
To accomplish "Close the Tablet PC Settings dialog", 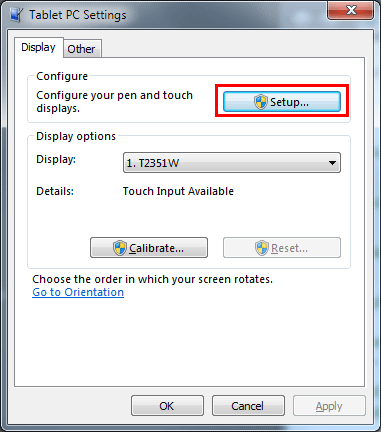I will click(351, 10).
